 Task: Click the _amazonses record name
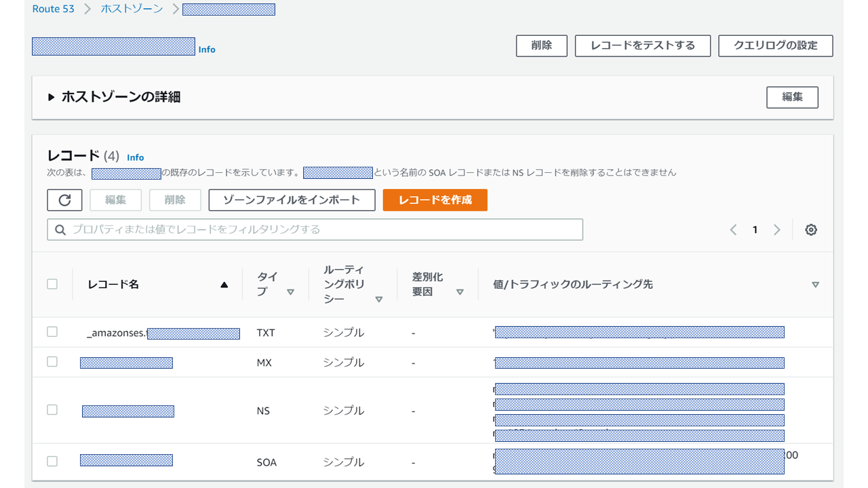[163, 333]
